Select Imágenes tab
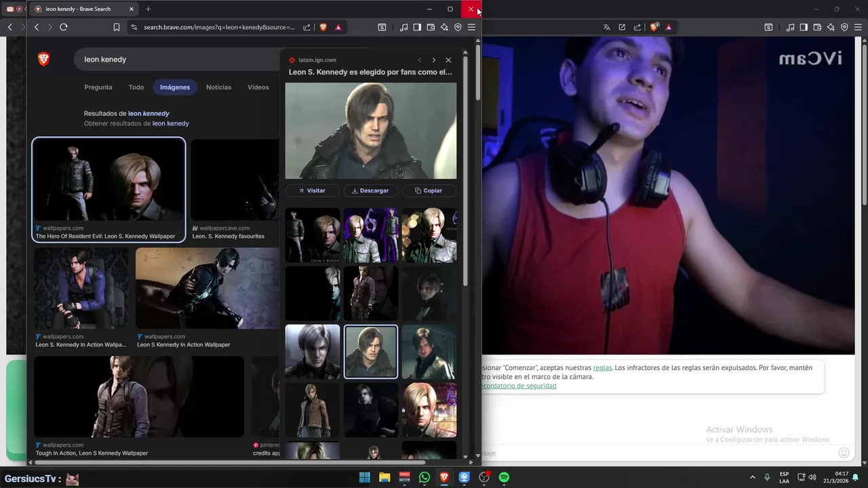The height and width of the screenshot is (488, 868). [x=175, y=87]
